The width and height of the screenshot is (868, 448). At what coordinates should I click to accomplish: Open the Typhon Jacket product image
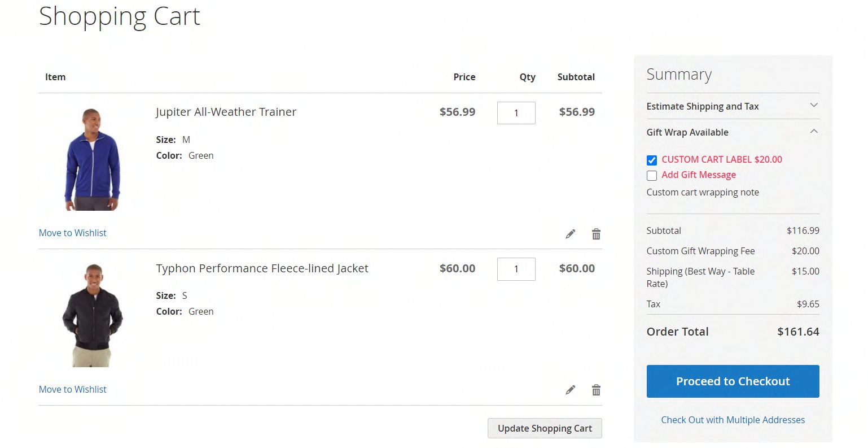click(x=92, y=315)
